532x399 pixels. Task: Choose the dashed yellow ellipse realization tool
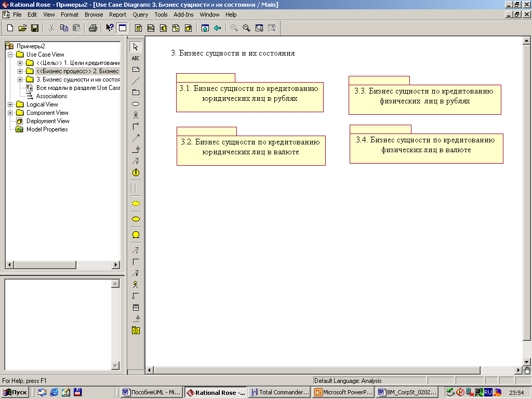tap(136, 204)
